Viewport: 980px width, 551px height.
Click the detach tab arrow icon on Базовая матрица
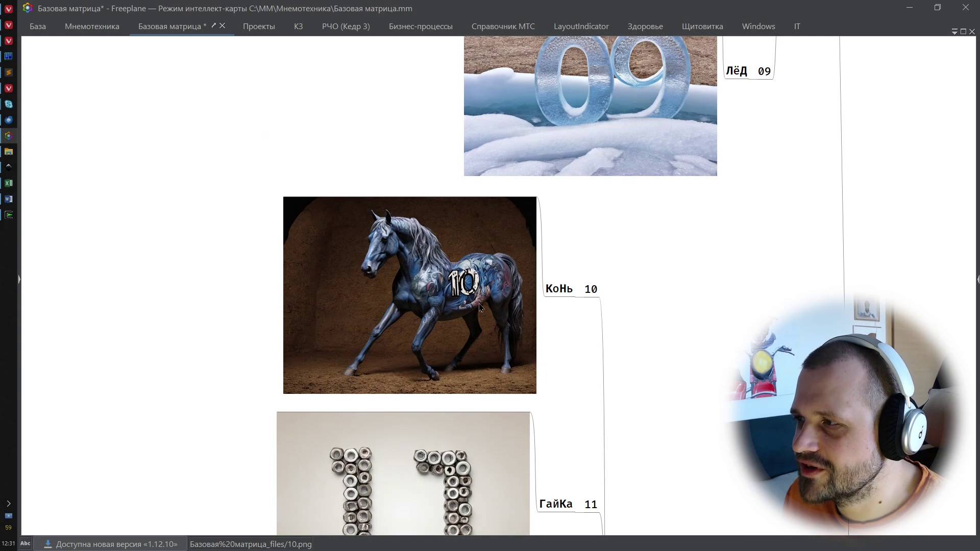tap(214, 26)
